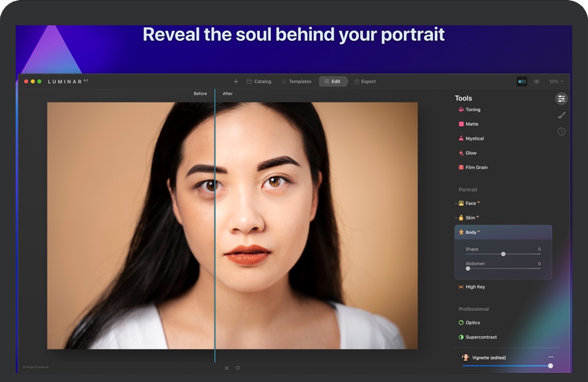588x382 pixels.
Task: Open the 55% zoom level dropdown
Action: click(556, 81)
